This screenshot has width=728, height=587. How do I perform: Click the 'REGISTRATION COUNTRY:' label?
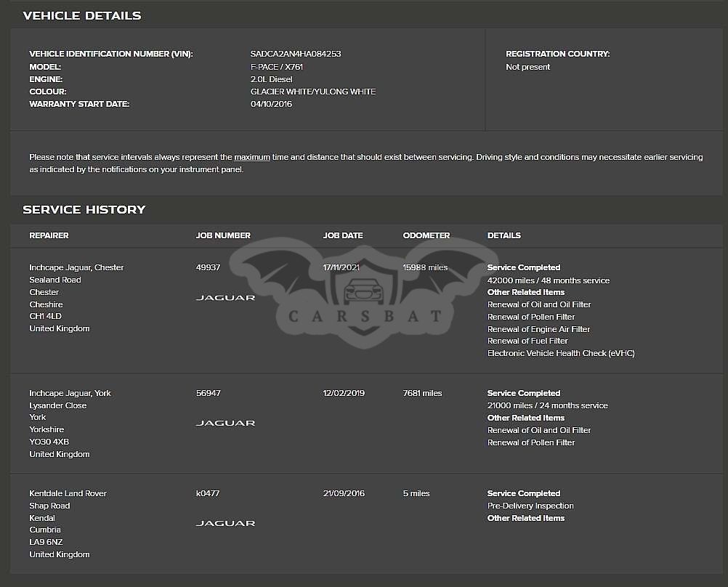click(557, 54)
